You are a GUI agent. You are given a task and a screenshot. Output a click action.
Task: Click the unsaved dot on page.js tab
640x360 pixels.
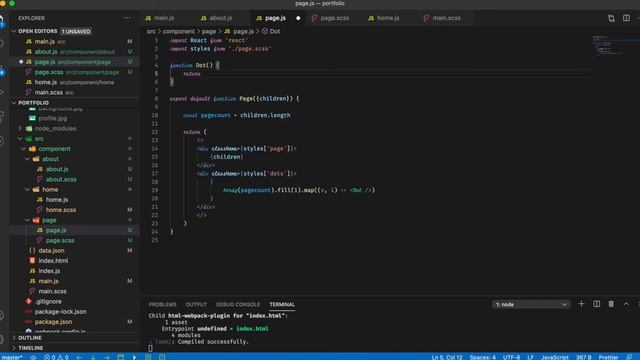298,18
